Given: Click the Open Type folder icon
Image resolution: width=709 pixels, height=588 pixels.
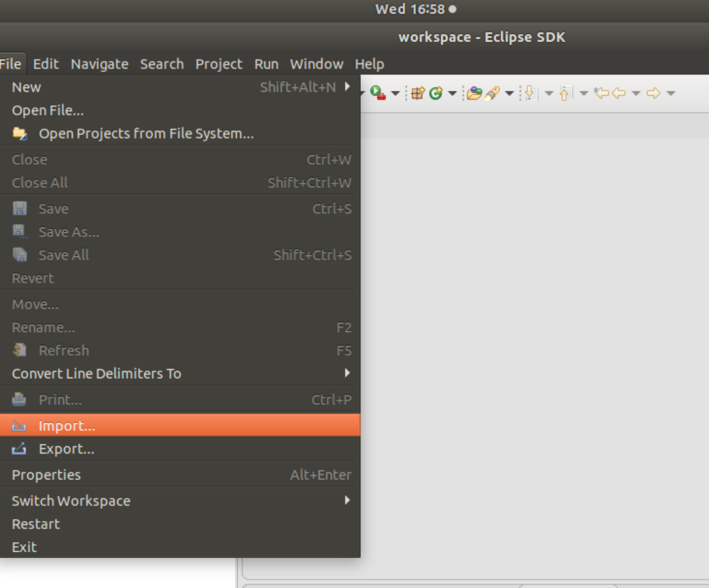Looking at the screenshot, I should click(x=474, y=93).
